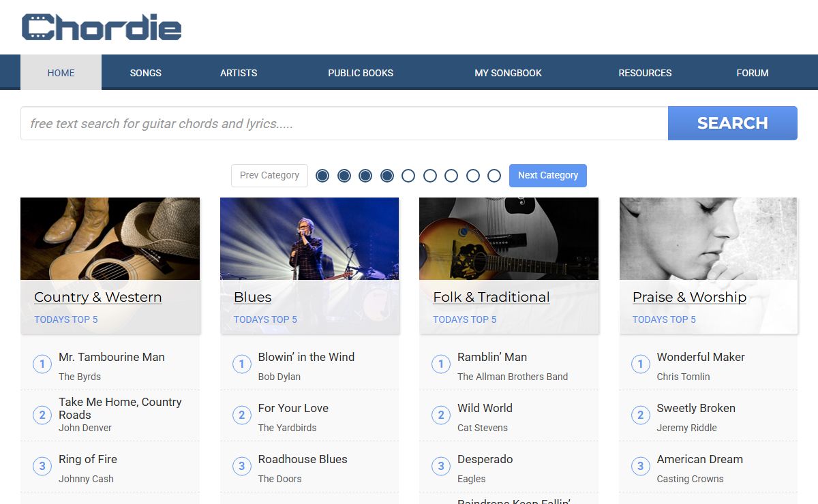Open the Blues category title
The image size is (818, 504).
[253, 297]
